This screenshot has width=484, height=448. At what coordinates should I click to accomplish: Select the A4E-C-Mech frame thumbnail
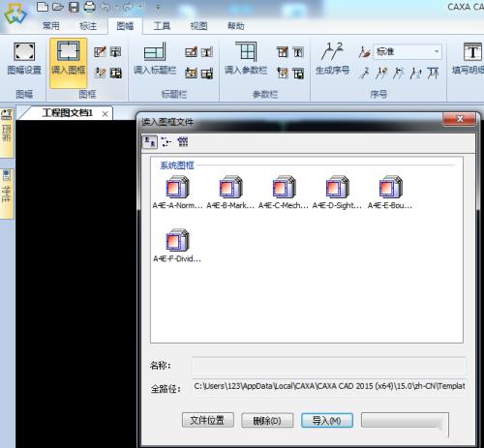[284, 192]
